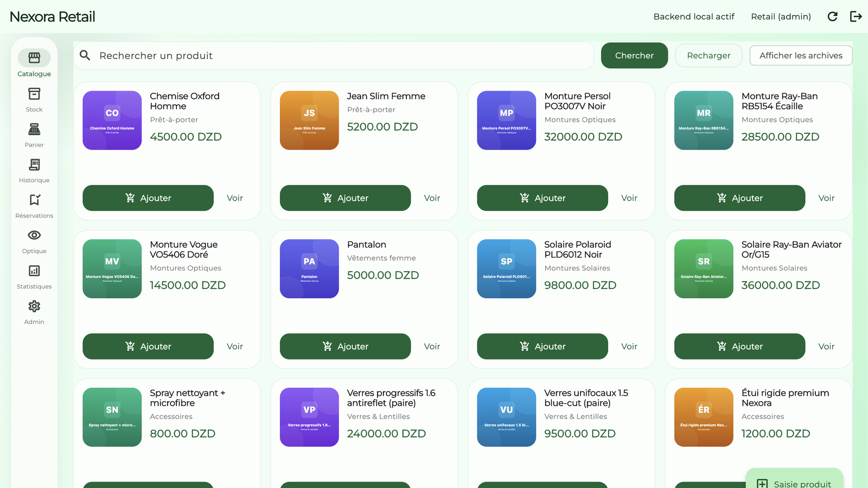
Task: Open the Historique receipt icon
Action: coord(34,164)
